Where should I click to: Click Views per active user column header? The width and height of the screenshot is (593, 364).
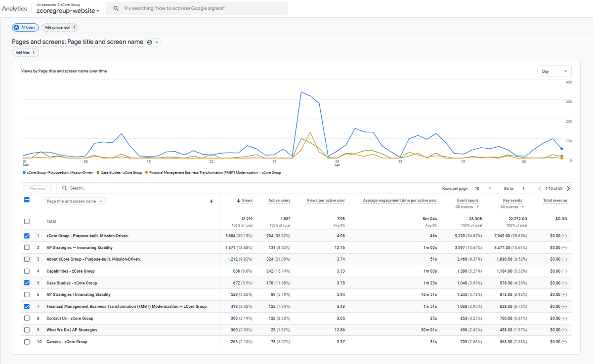pos(326,201)
